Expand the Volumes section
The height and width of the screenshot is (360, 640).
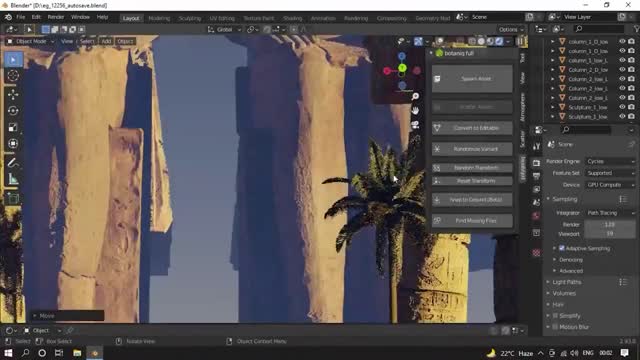point(548,293)
